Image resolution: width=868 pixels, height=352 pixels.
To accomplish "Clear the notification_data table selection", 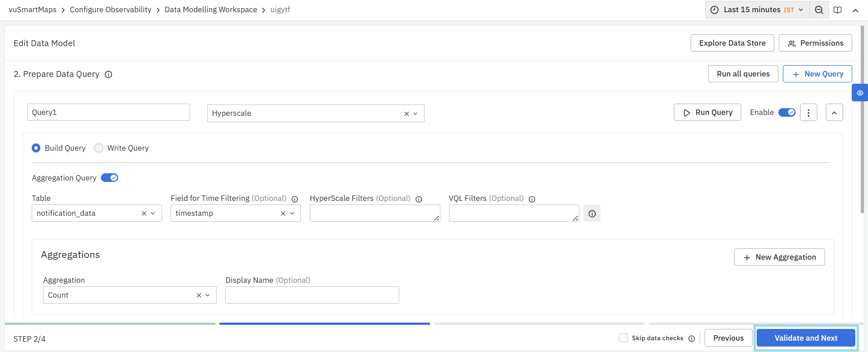I will pos(144,214).
